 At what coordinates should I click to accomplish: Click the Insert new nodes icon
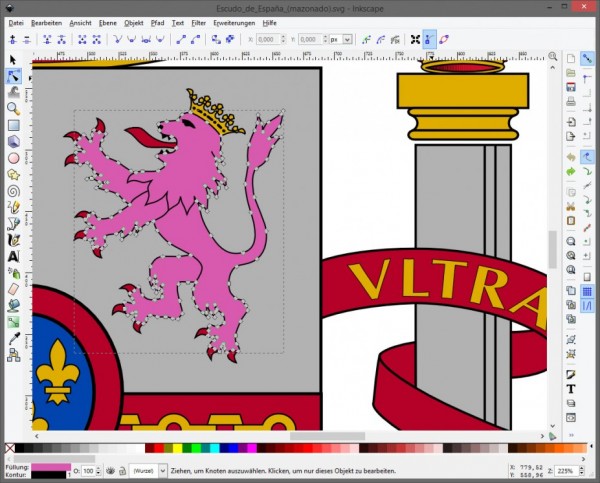pos(12,40)
